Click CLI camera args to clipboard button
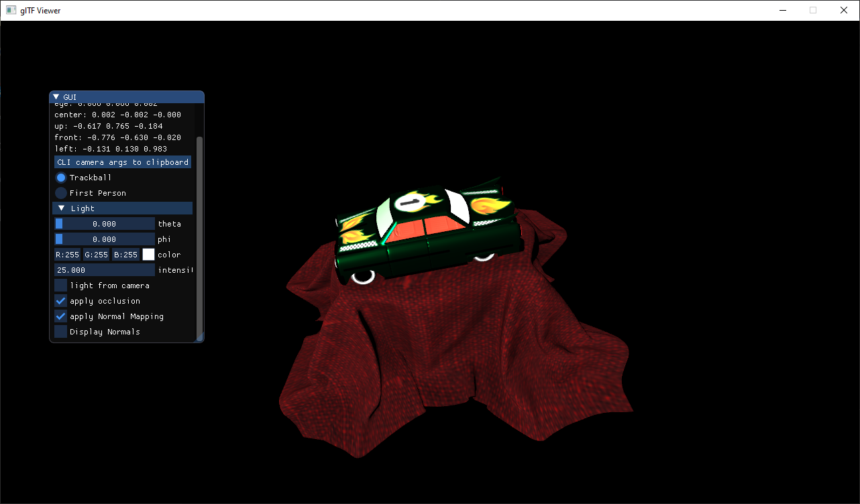Image resolution: width=860 pixels, height=504 pixels. pos(123,162)
